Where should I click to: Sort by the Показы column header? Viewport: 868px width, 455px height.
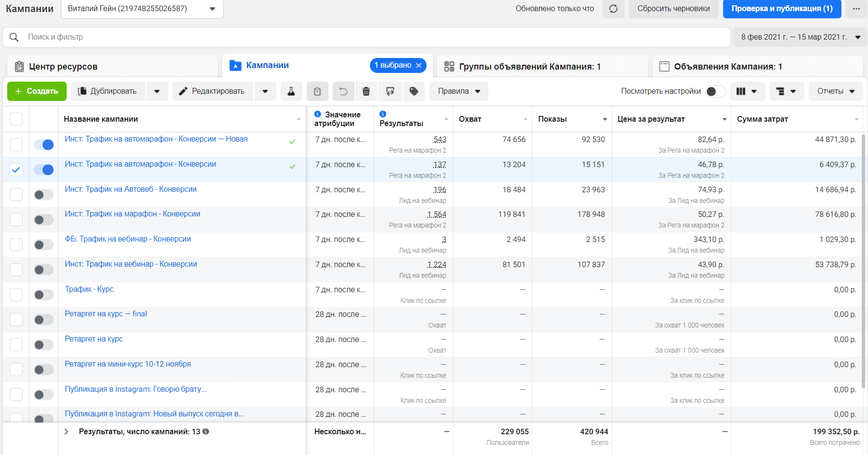click(571, 119)
